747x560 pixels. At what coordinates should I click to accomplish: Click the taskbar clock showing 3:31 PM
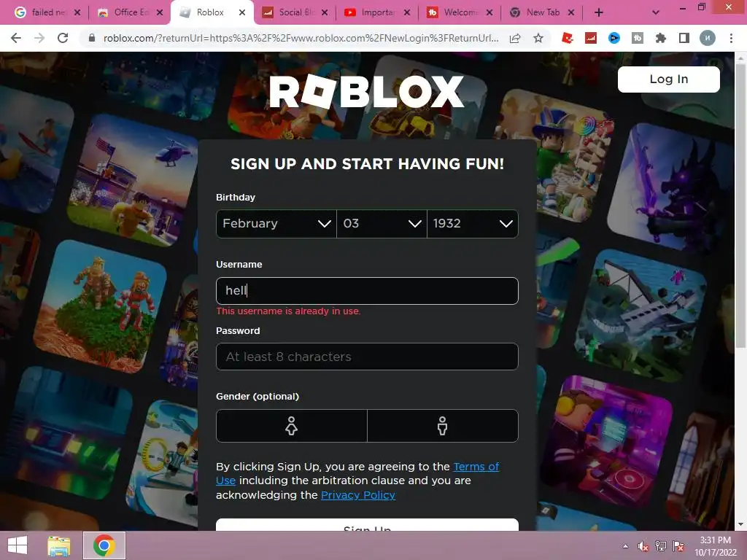pyautogui.click(x=715, y=546)
